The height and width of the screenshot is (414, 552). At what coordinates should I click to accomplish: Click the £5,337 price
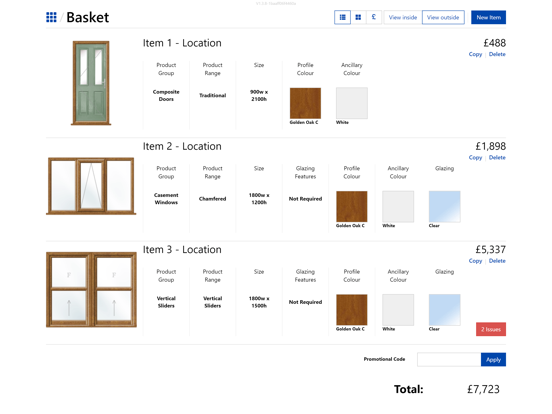[x=491, y=250]
